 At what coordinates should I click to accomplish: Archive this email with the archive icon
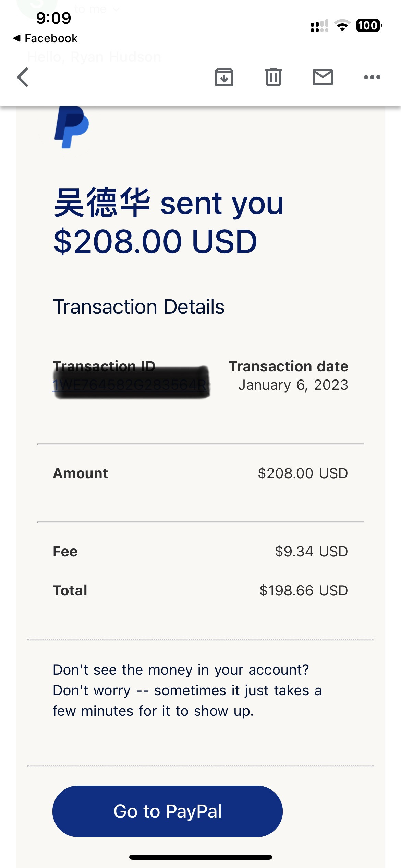pyautogui.click(x=224, y=77)
